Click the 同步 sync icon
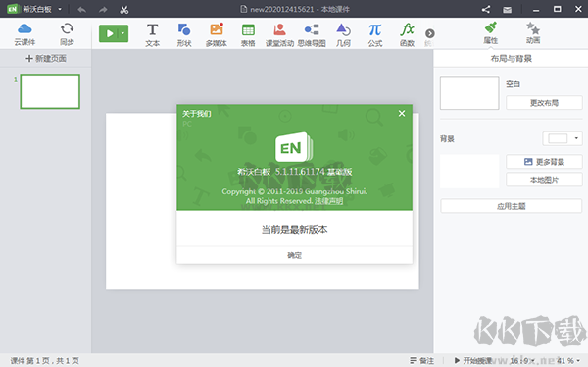Viewport: 588px width, 367px height. [x=67, y=34]
